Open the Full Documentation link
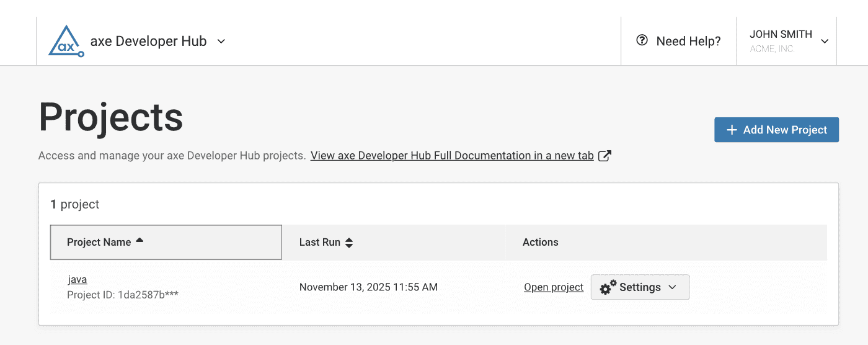 coord(452,156)
